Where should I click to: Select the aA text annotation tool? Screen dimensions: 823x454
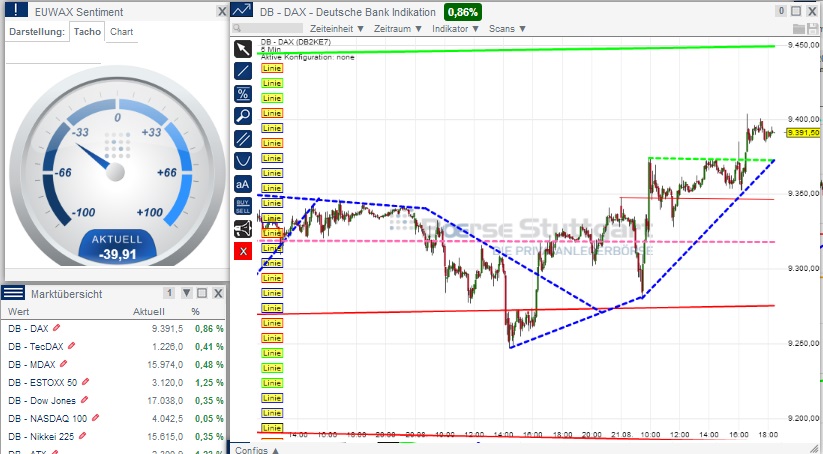click(243, 184)
